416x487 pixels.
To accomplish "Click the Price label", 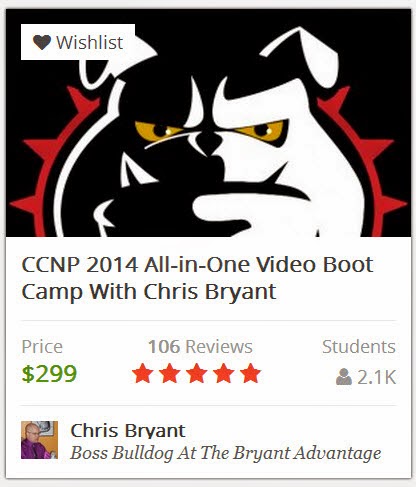I will pos(42,347).
